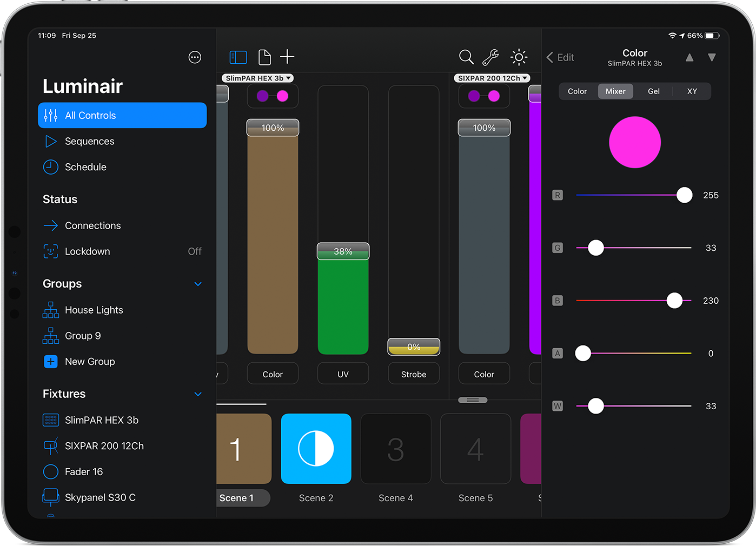Collapse the Groups section chevron
756x546 pixels.
click(198, 284)
